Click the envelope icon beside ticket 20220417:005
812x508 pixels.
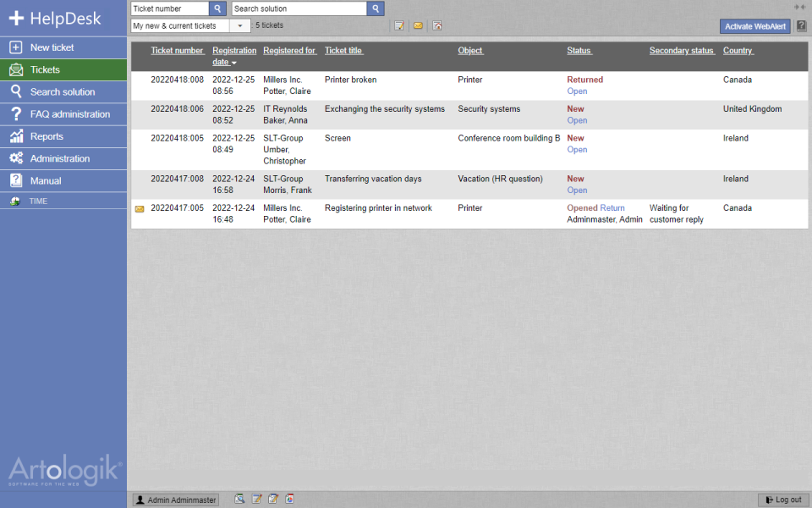[x=140, y=207]
